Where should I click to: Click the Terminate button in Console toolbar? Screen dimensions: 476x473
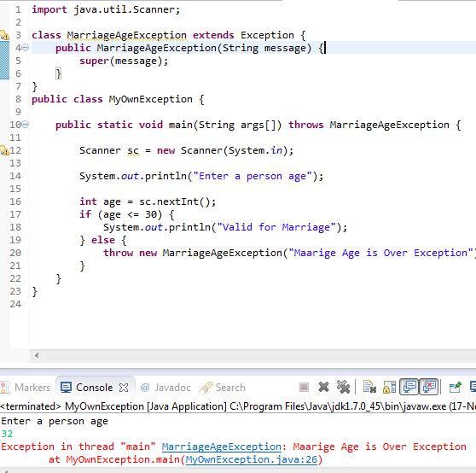click(x=304, y=387)
